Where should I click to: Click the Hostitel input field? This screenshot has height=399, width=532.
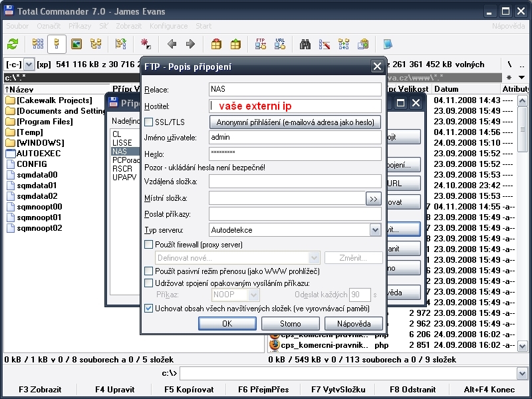pyautogui.click(x=295, y=106)
